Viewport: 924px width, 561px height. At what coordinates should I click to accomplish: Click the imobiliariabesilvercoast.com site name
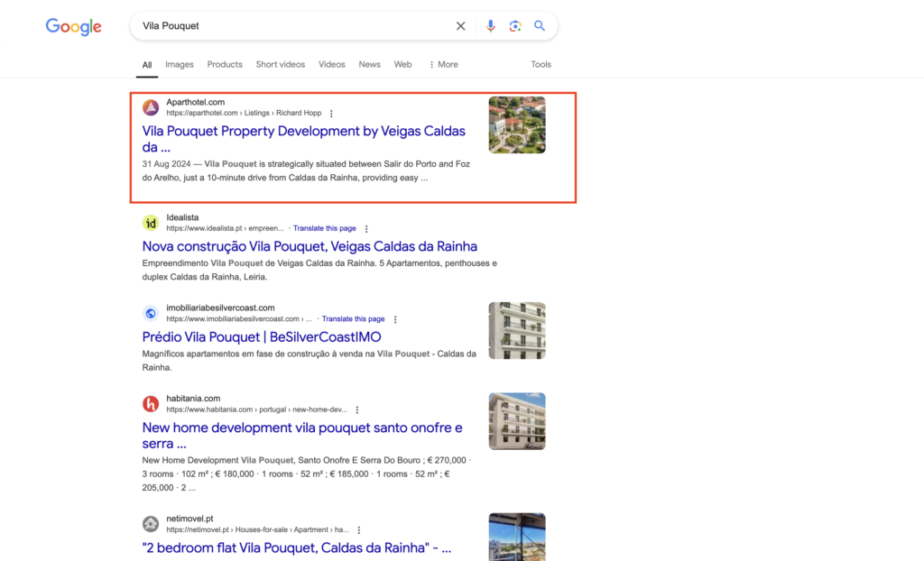(x=220, y=308)
